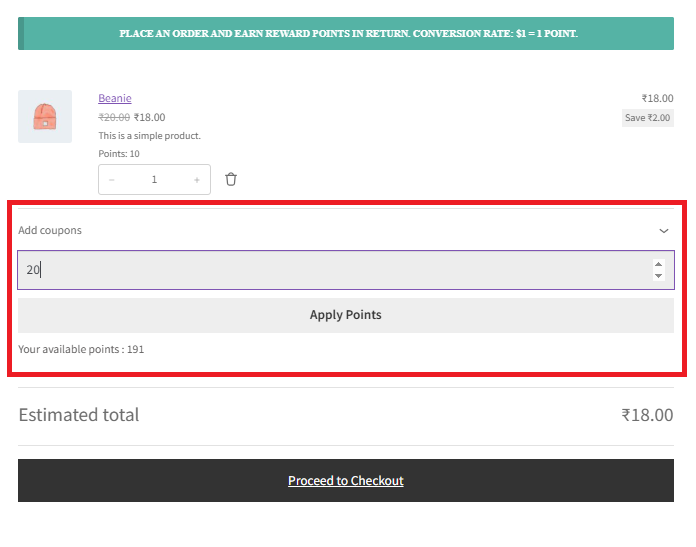The height and width of the screenshot is (547, 696).
Task: Click the Points: 10 text under Beanie
Action: click(x=119, y=154)
